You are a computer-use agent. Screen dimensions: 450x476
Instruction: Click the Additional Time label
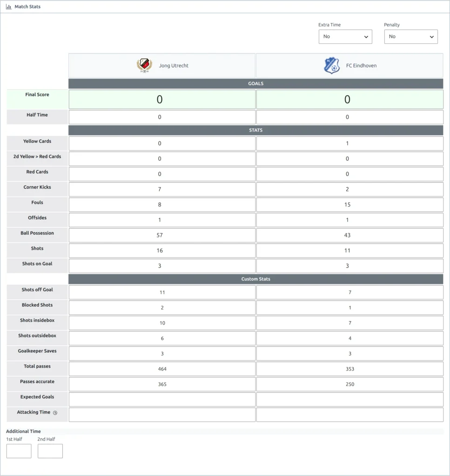tap(23, 431)
